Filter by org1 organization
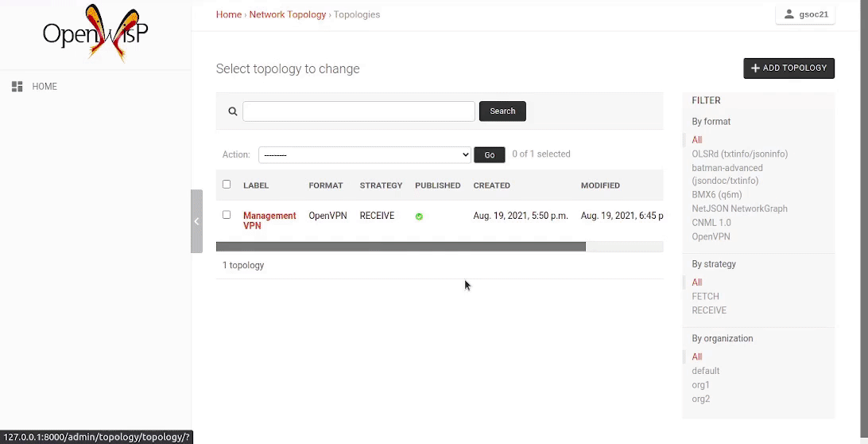The height and width of the screenshot is (444, 868). pos(700,384)
